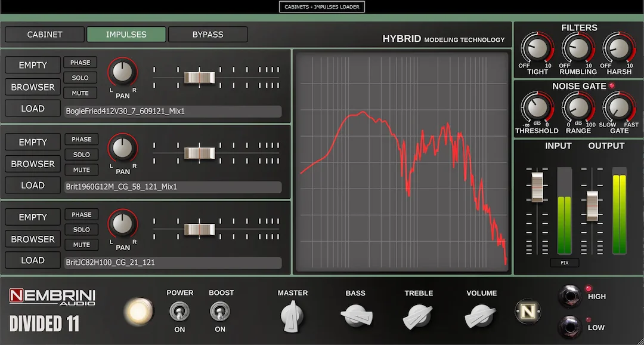Click LOAD for the BogieFried412V30 slot
Screen dimensions: 644x345
[x=33, y=109]
